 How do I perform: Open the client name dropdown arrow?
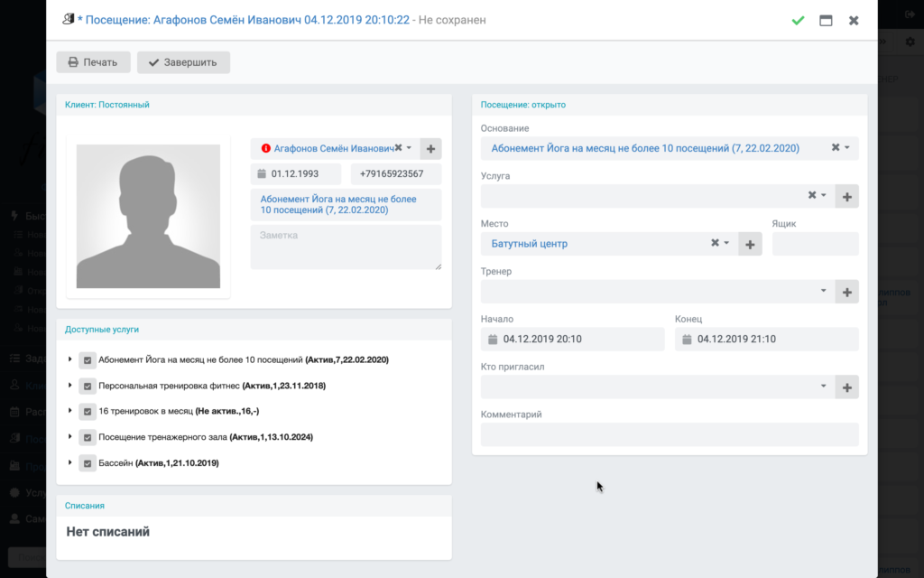click(x=409, y=148)
